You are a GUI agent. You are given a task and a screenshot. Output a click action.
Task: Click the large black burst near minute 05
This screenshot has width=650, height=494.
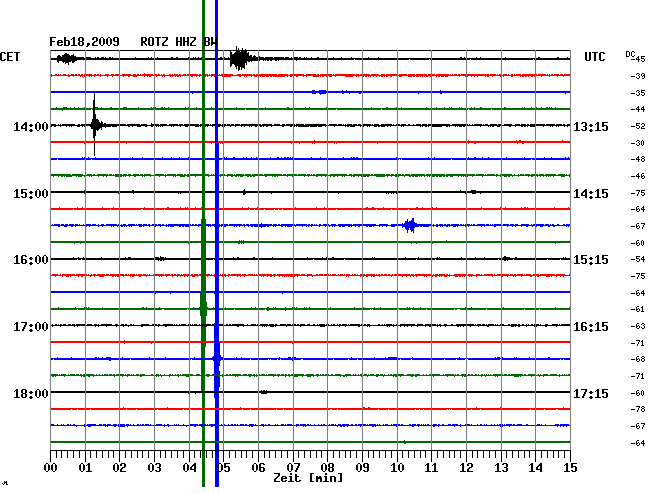(x=240, y=58)
